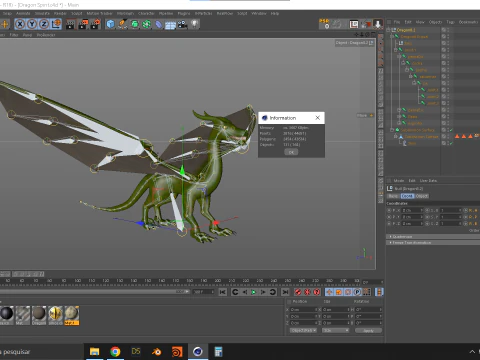
Task: Switch to the Basic tab
Action: click(393, 196)
